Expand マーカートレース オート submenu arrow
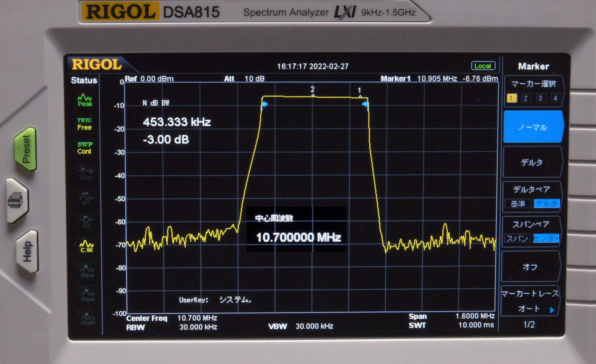Viewport: 596px width, 364px height. (x=552, y=310)
